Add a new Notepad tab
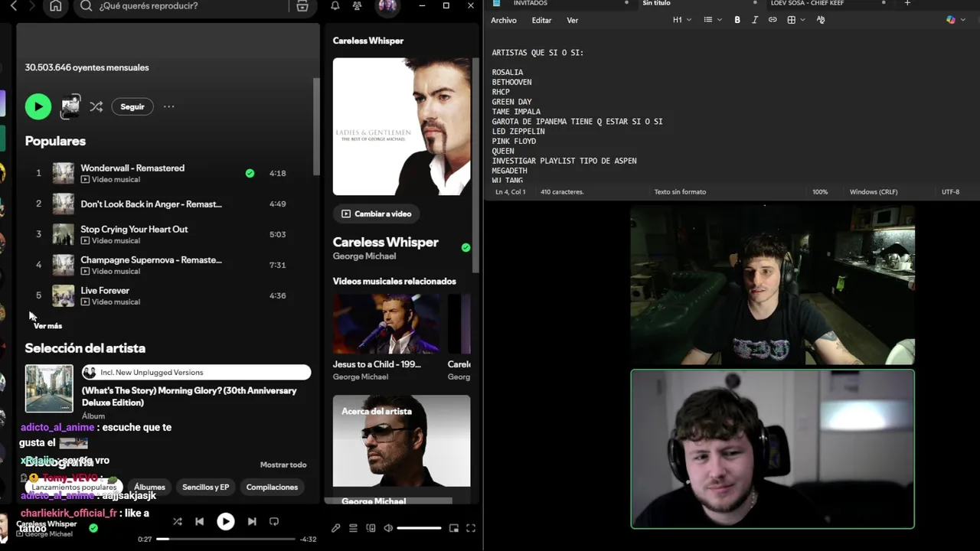The height and width of the screenshot is (551, 980). (x=907, y=3)
